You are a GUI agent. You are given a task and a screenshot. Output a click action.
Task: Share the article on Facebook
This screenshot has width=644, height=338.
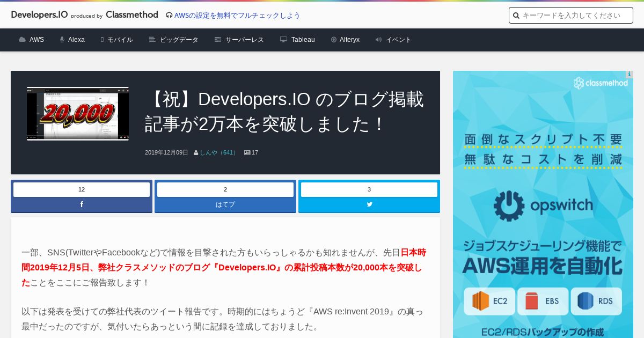(82, 204)
